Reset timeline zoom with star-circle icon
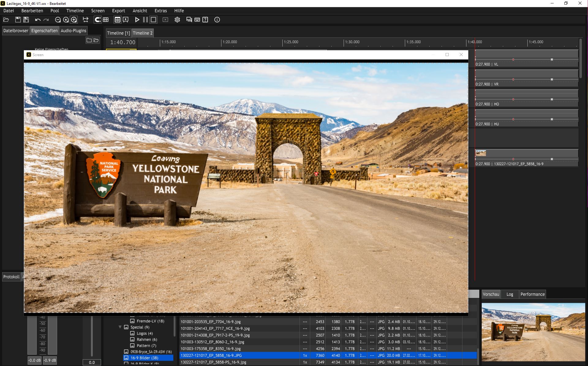588x366 pixels. coord(66,20)
